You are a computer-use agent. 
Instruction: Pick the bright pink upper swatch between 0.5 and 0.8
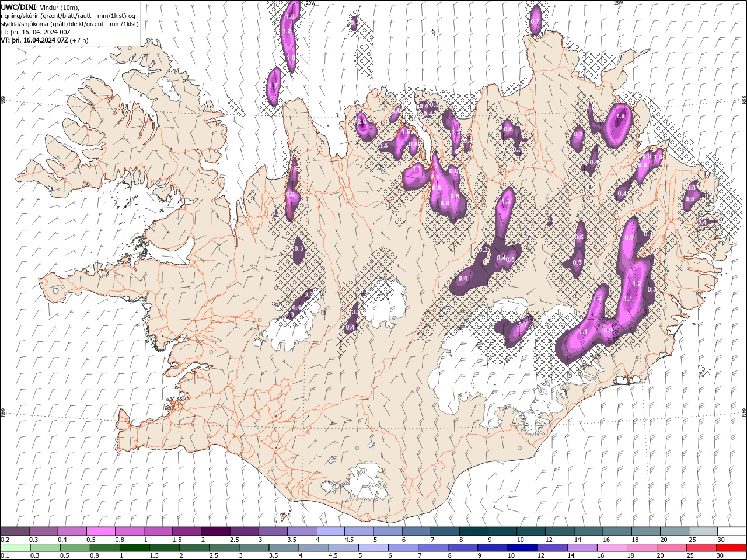coord(100,531)
